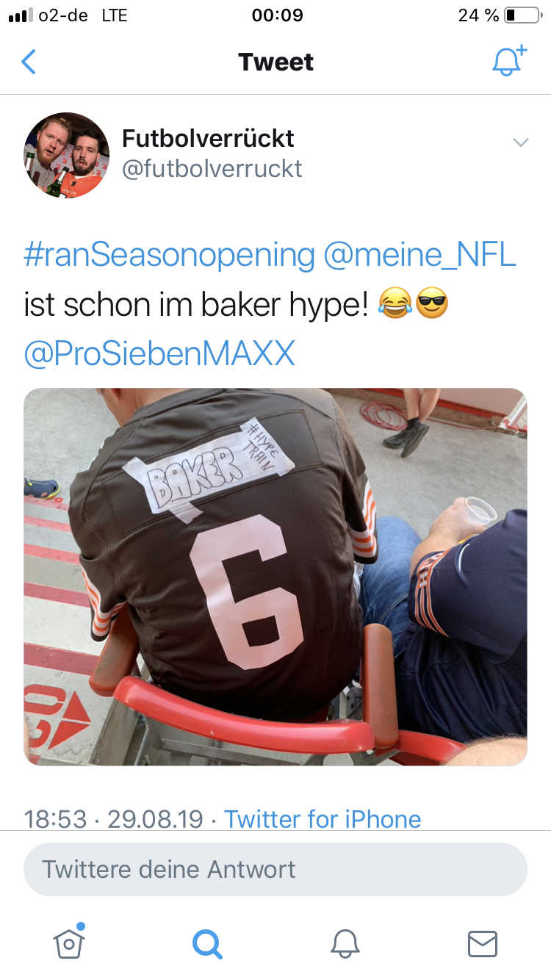551x980 pixels.
Task: Open the Search tab magnifier icon
Action: point(207,943)
